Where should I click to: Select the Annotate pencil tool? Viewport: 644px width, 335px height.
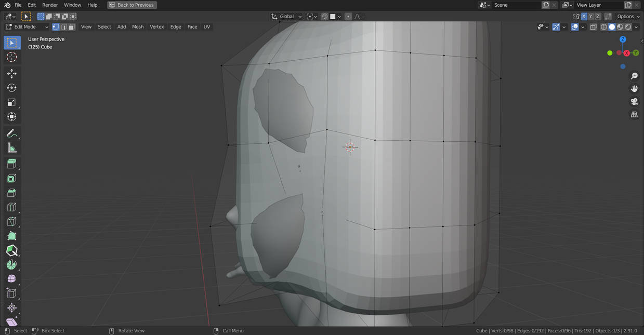(x=11, y=133)
